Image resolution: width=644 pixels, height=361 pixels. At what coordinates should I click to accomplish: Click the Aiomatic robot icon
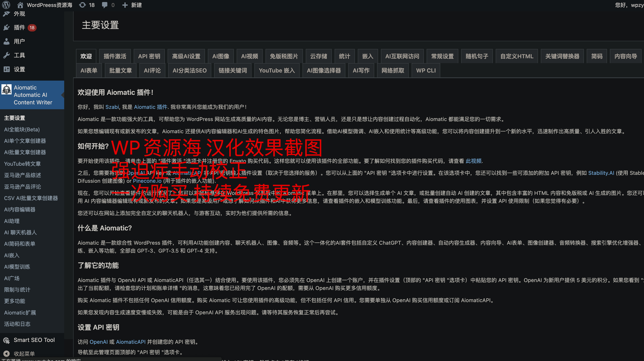(x=7, y=89)
